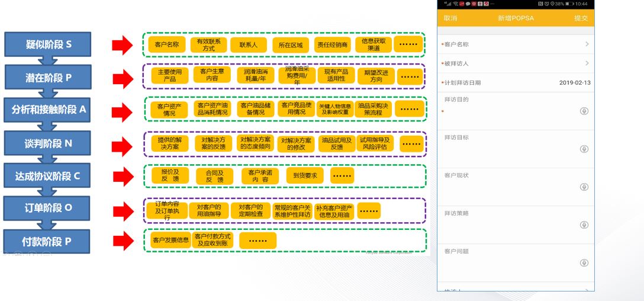Select the 现有产品适用性 yellow box
This screenshot has height=301, width=644.
coord(336,75)
